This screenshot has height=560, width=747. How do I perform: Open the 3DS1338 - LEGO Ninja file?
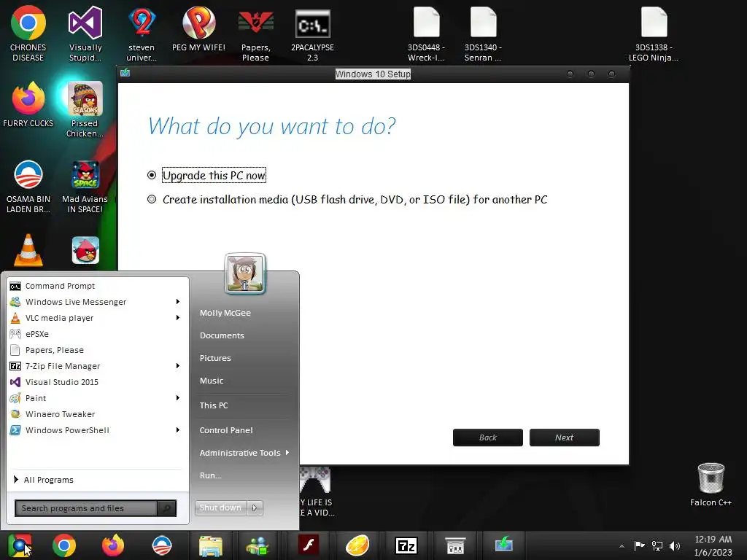click(x=654, y=34)
